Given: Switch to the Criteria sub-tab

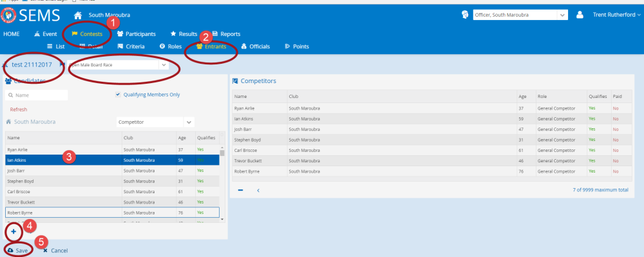Looking at the screenshot, I should pyautogui.click(x=131, y=46).
